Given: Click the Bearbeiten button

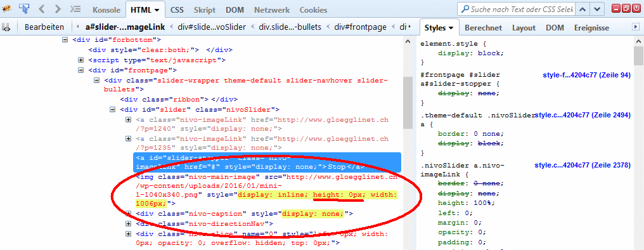Looking at the screenshot, I should 44,27.
